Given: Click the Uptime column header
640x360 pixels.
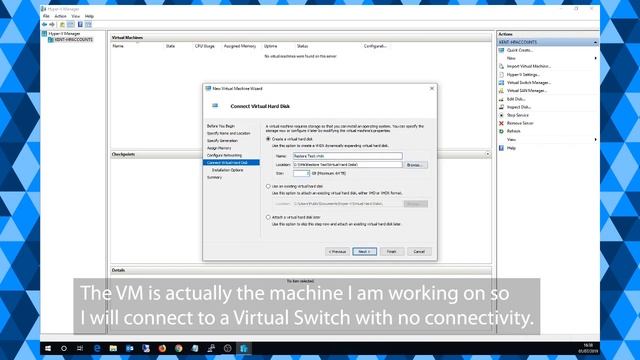Looking at the screenshot, I should [x=270, y=46].
